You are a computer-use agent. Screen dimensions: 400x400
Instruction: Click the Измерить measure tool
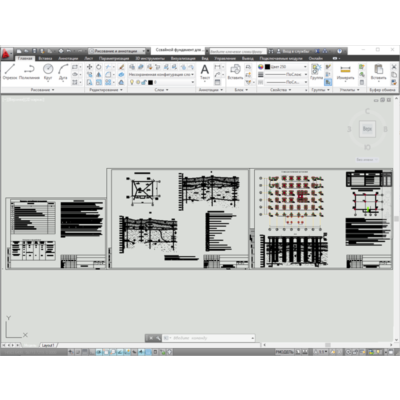(345, 72)
